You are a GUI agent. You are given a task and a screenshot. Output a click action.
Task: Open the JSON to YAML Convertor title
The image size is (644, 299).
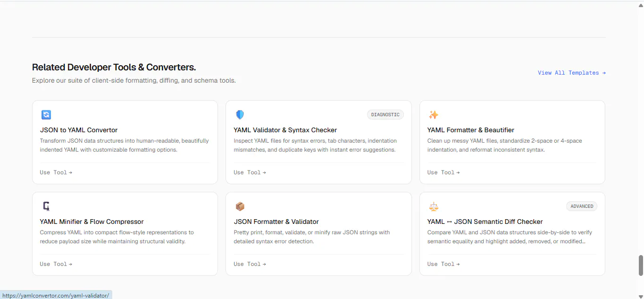[79, 130]
